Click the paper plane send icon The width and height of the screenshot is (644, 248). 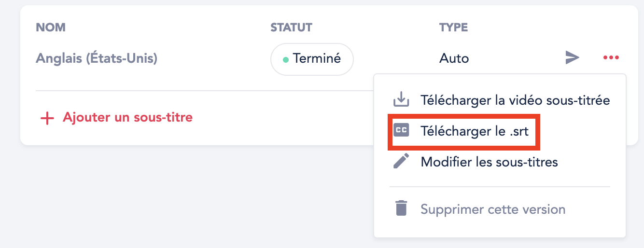click(572, 58)
